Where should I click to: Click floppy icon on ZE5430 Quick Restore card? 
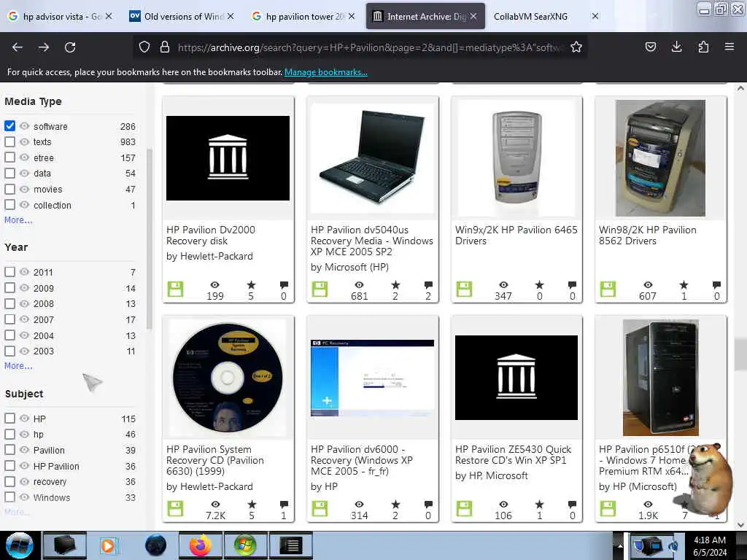(x=464, y=508)
